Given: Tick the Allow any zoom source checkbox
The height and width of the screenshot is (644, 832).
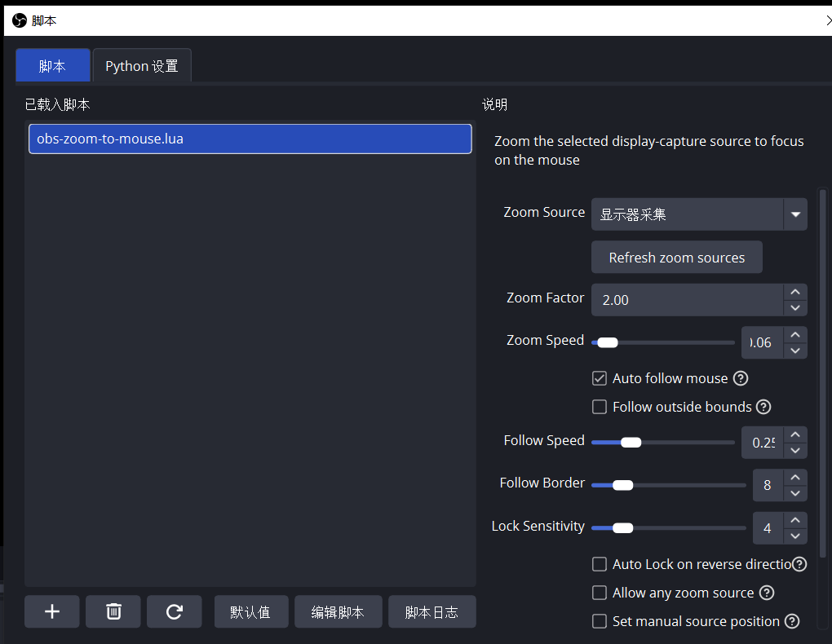Looking at the screenshot, I should pyautogui.click(x=600, y=593).
